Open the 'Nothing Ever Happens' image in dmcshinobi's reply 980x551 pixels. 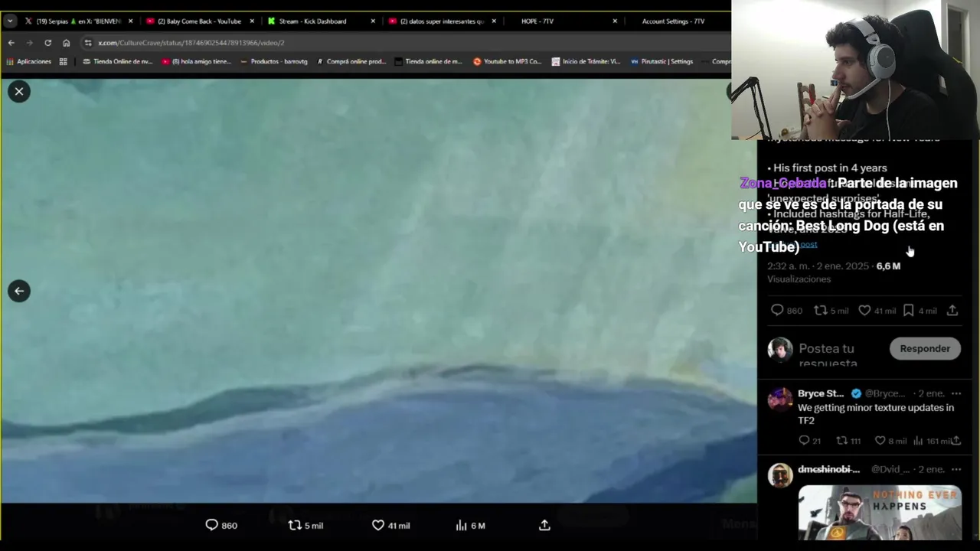point(880,514)
